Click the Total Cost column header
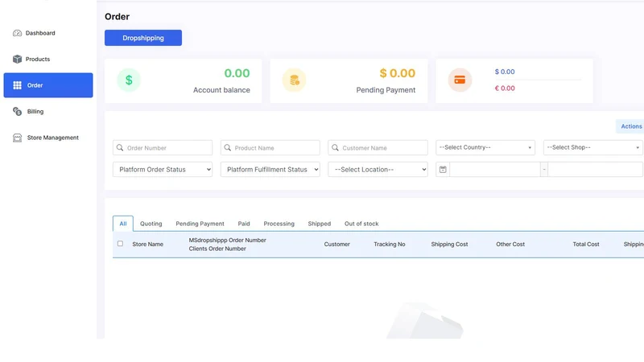The width and height of the screenshot is (644, 362). 586,245
